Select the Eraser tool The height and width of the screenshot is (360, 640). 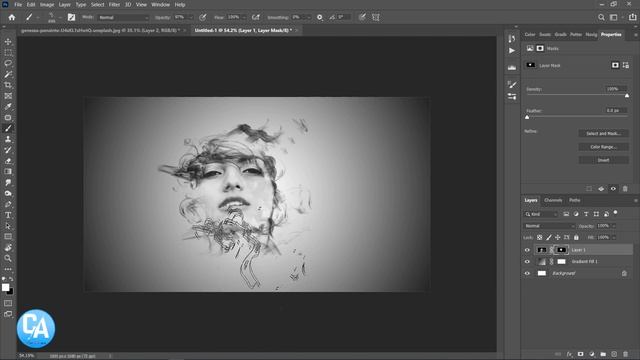point(8,161)
